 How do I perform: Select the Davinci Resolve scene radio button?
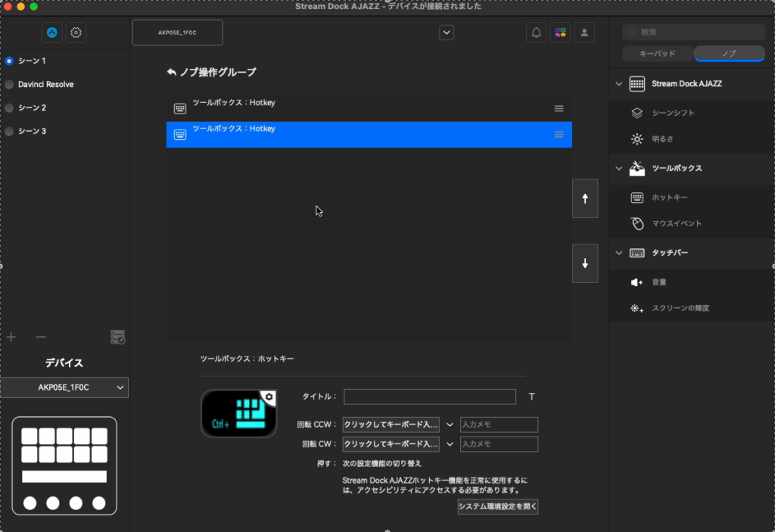(9, 84)
